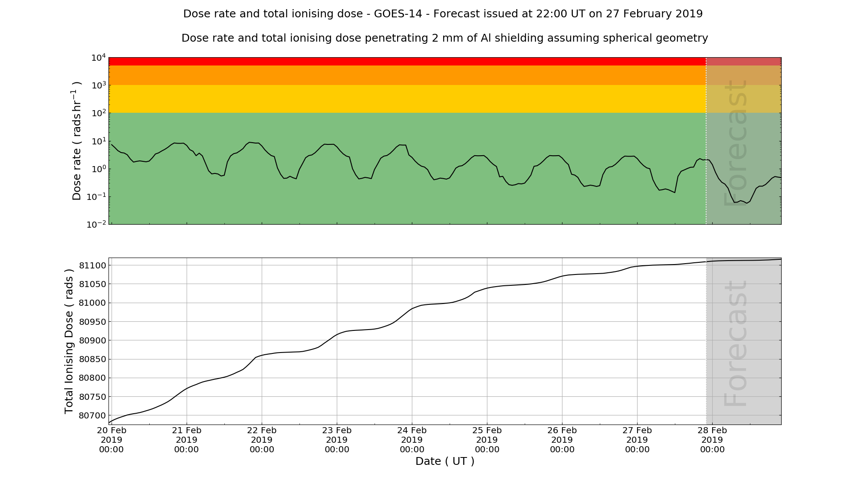Image resolution: width=868 pixels, height=477 pixels.
Task: Click the 21 Feb 2019 date label
Action: tap(187, 440)
